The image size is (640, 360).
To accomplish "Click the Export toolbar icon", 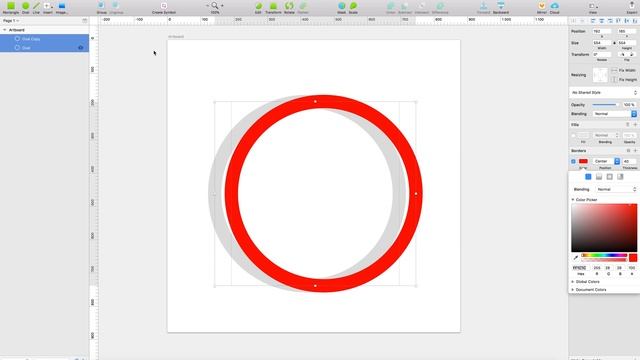I will (632, 6).
